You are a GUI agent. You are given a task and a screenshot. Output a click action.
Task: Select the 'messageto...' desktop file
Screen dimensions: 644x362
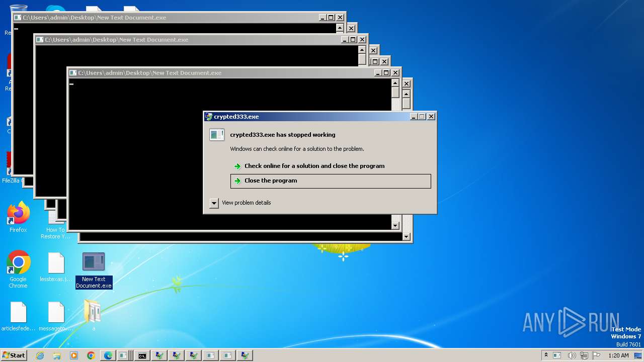coord(56,316)
